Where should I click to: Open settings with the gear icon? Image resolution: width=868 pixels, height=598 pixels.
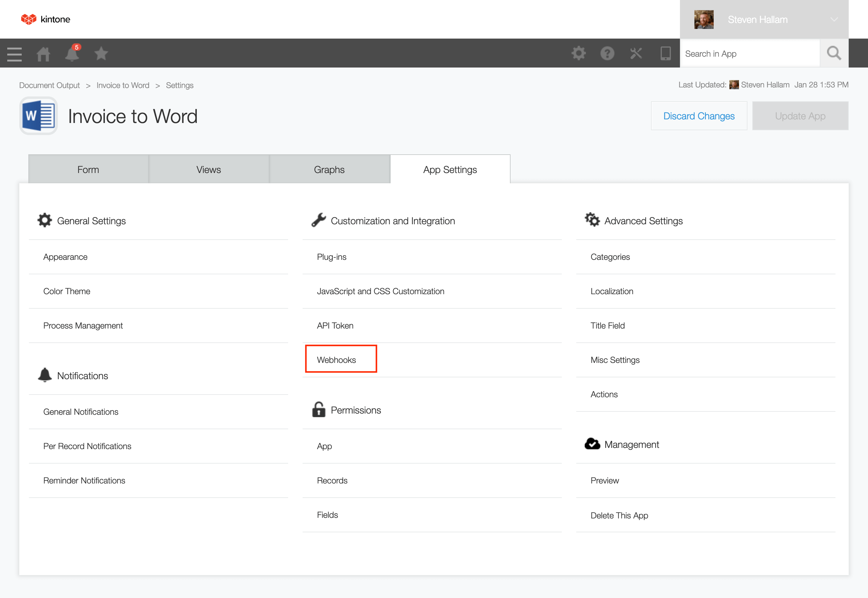tap(578, 53)
